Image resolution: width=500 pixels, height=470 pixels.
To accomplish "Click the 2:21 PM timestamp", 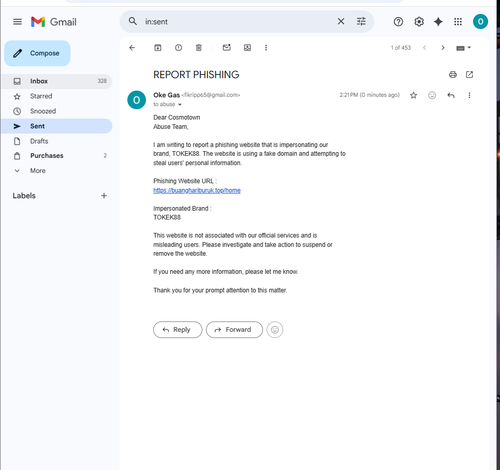I will point(369,95).
